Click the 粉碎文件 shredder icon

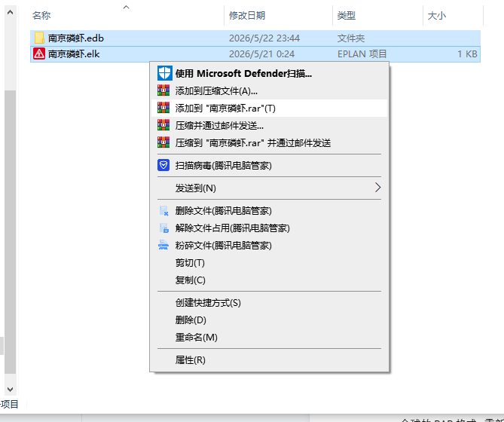point(163,245)
